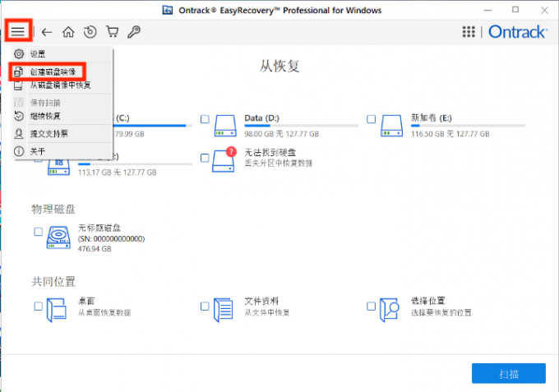Click the drive icon above 113.17 GB

(58, 167)
